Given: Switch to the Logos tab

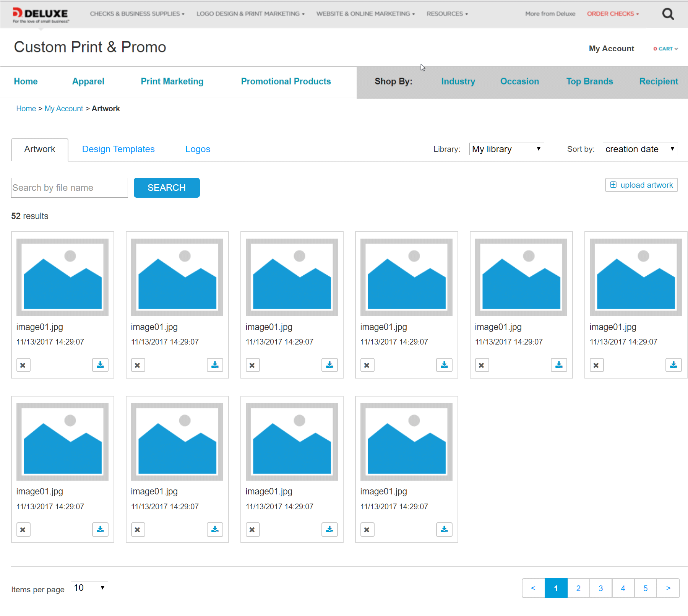Looking at the screenshot, I should pyautogui.click(x=198, y=149).
